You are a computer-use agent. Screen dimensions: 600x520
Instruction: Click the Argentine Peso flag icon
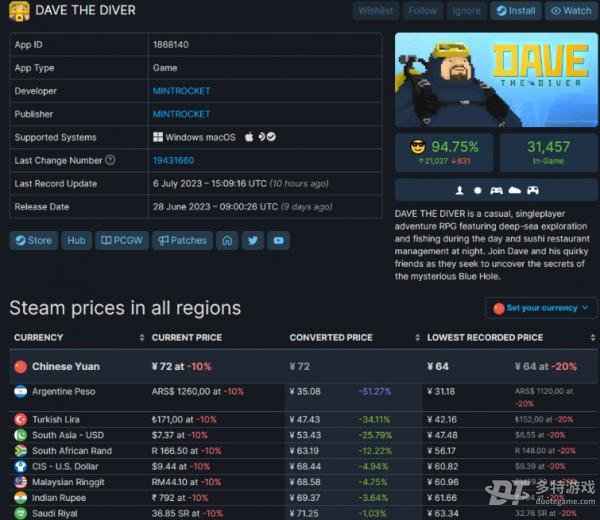pos(21,391)
